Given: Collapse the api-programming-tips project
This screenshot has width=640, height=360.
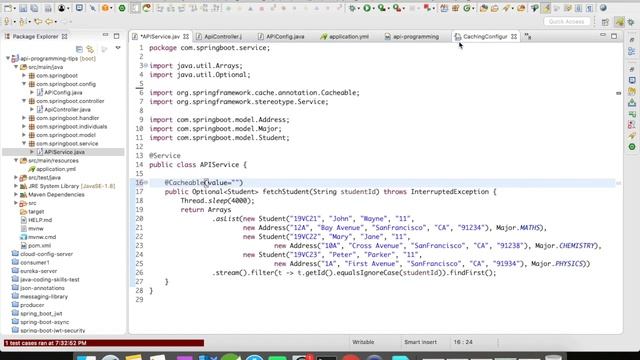Looking at the screenshot, I should tap(8, 58).
